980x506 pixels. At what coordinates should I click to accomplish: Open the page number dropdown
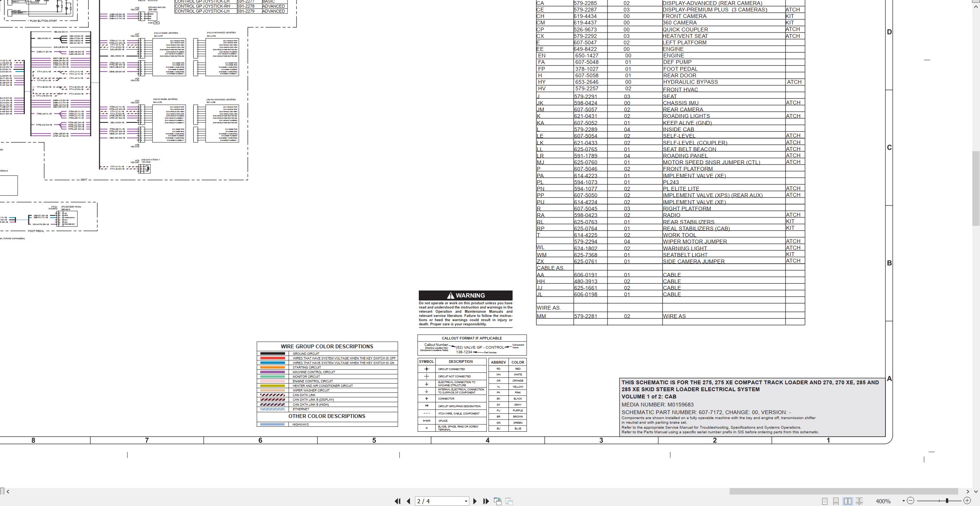[x=466, y=501]
